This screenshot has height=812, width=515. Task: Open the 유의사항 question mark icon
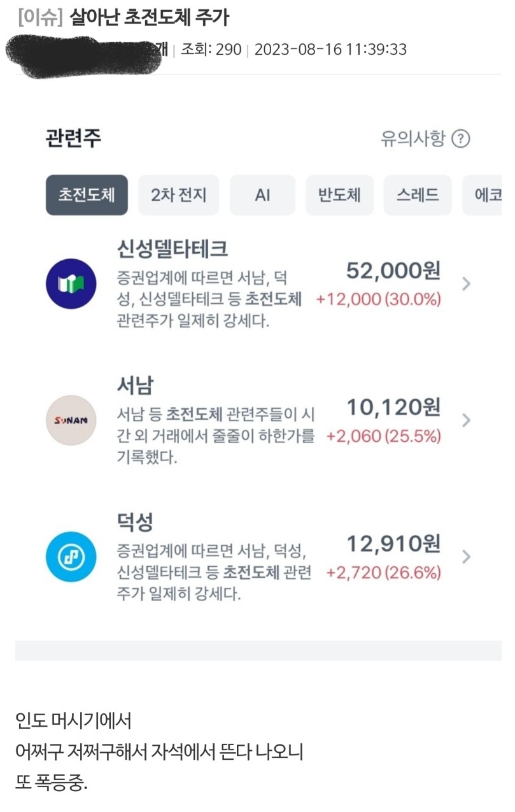[460, 139]
